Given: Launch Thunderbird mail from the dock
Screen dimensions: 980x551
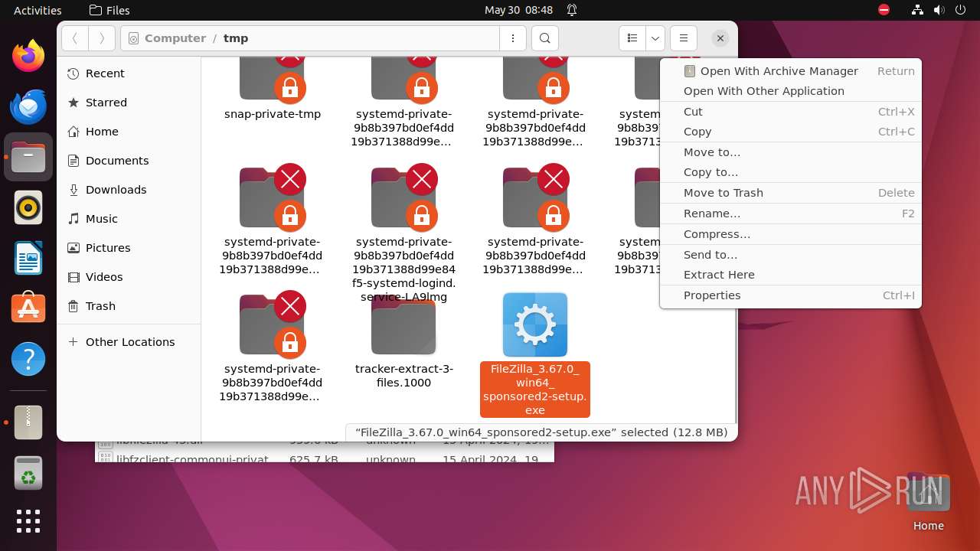Looking at the screenshot, I should 28,106.
